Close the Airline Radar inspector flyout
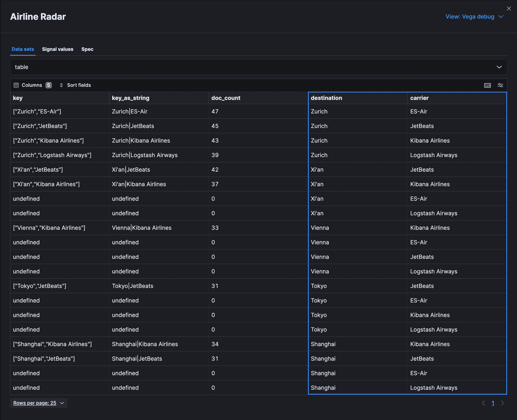Screen dimensions: 517x420 (509, 9)
